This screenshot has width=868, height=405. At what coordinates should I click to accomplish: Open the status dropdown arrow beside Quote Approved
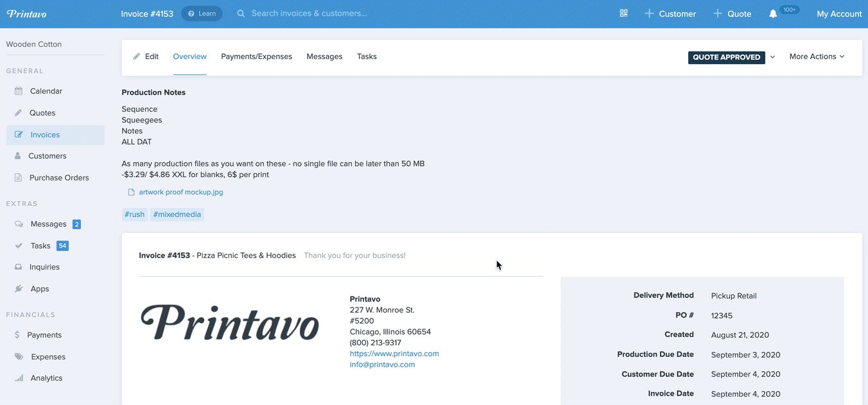pyautogui.click(x=772, y=57)
